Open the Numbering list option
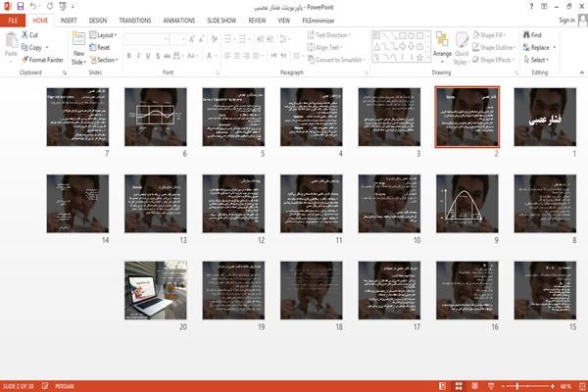 click(243, 39)
